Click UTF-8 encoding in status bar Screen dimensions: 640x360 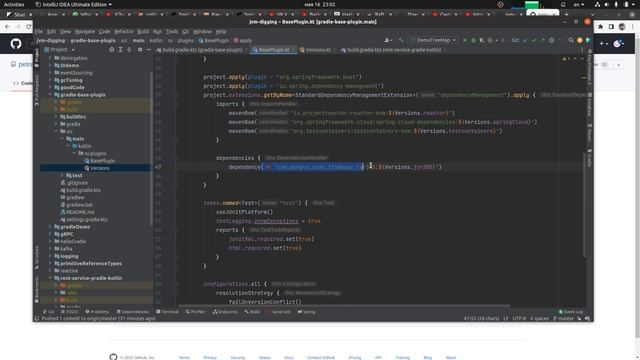[x=519, y=318]
